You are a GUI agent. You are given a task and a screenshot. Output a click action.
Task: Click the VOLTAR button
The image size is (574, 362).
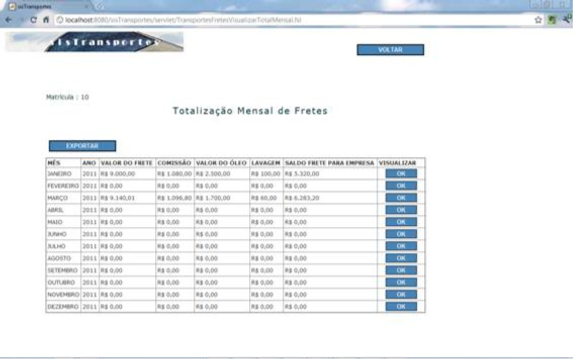click(390, 50)
